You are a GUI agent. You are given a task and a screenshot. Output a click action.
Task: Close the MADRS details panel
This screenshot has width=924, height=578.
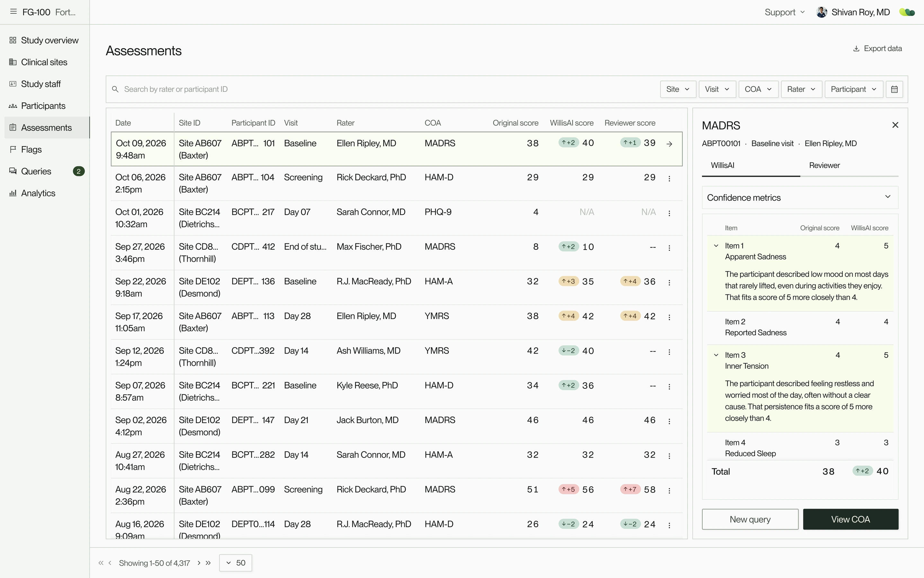895,125
